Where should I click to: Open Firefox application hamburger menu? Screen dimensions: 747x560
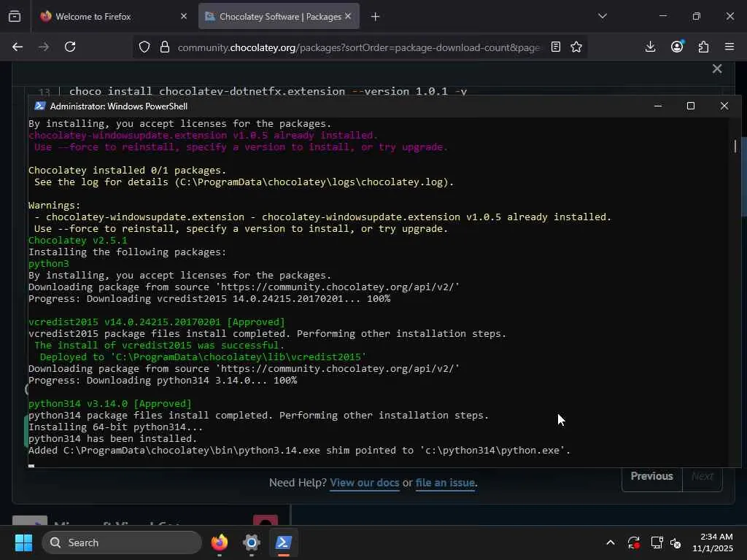coord(729,47)
